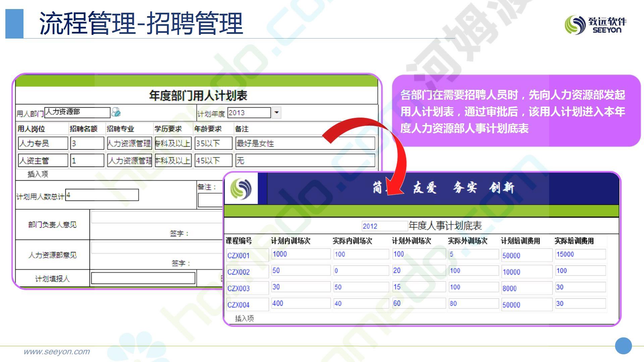Click the 专科及以上 education field
The width and height of the screenshot is (644, 362).
(x=173, y=143)
